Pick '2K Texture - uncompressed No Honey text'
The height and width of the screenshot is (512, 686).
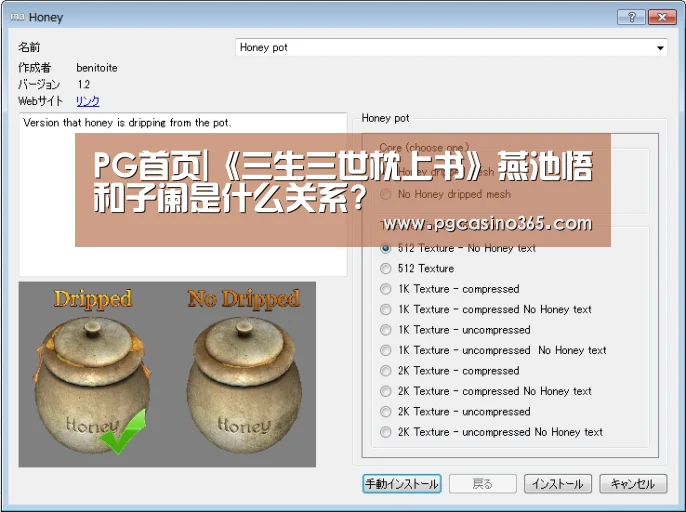[x=385, y=432]
